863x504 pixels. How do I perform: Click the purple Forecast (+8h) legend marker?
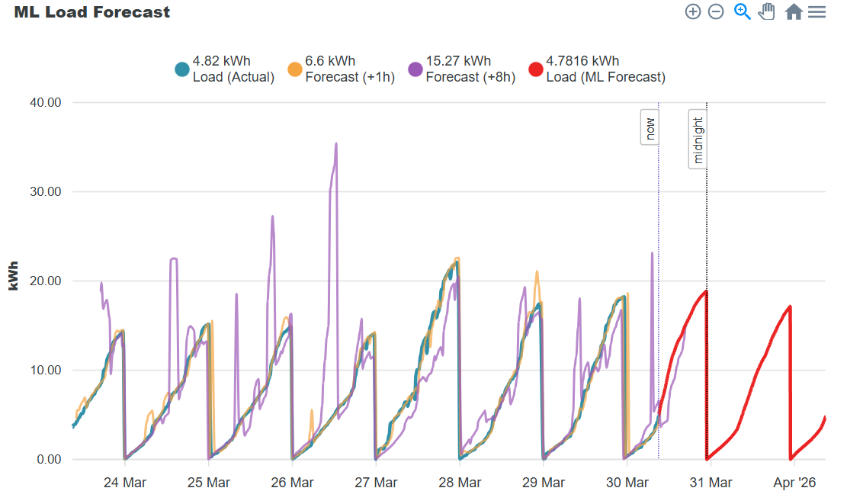[415, 69]
